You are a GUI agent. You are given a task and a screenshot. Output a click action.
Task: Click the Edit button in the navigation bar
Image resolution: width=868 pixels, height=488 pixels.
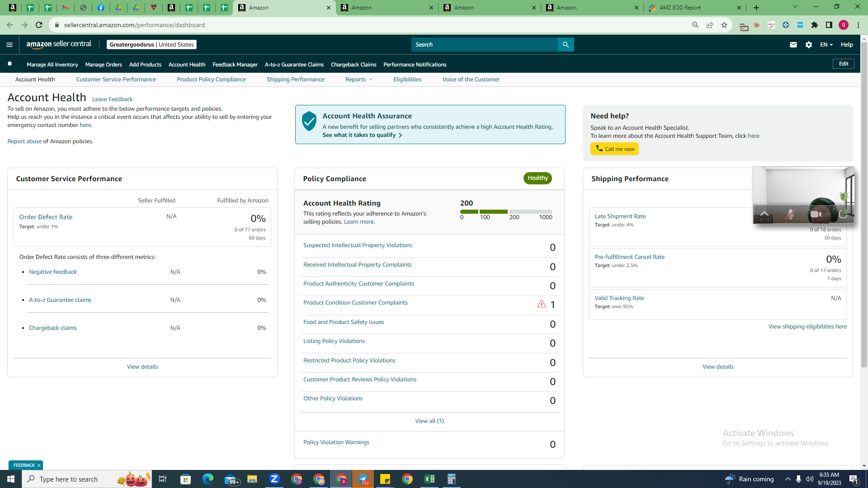tap(844, 64)
